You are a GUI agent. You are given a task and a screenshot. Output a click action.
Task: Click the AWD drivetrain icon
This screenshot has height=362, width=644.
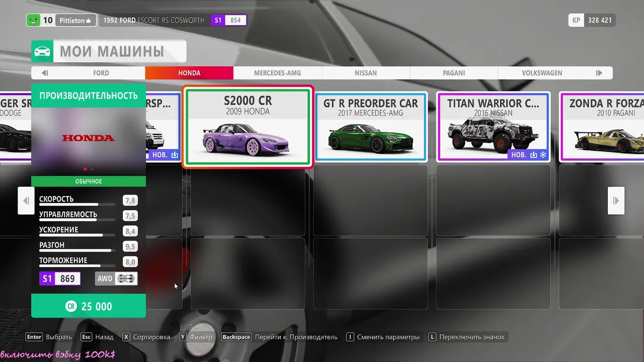click(x=126, y=279)
